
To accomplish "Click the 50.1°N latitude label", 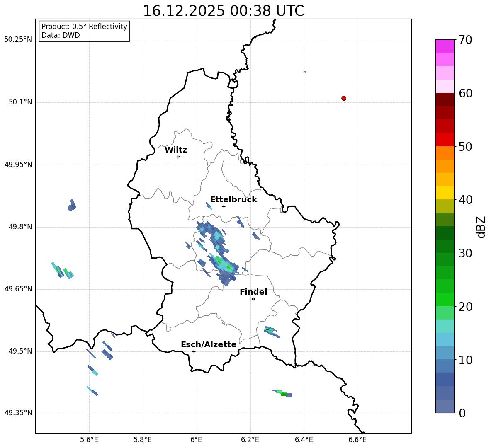I will 20,102.
